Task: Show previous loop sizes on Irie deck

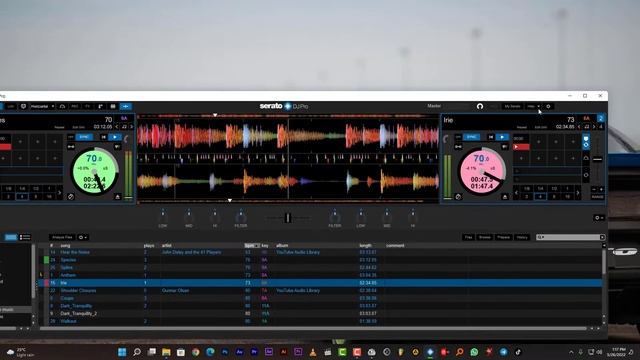Action: [x=517, y=193]
